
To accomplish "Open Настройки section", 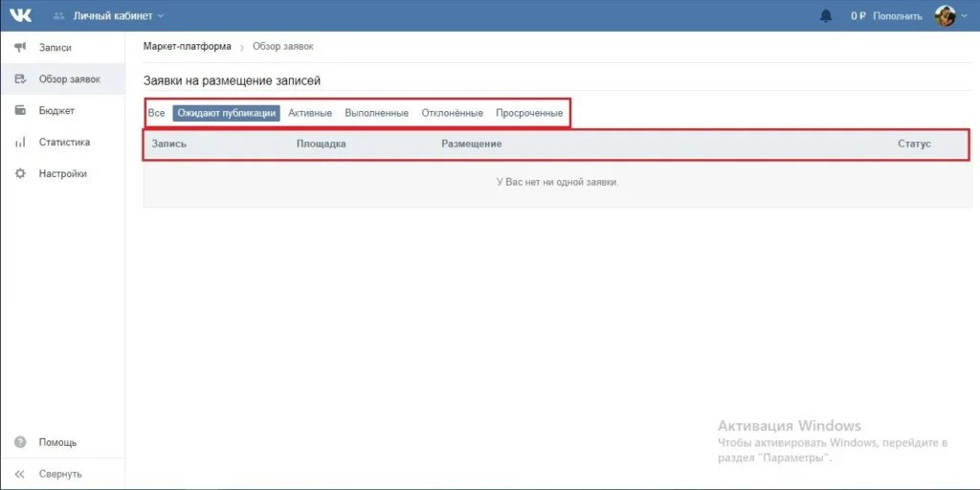I will tap(62, 174).
